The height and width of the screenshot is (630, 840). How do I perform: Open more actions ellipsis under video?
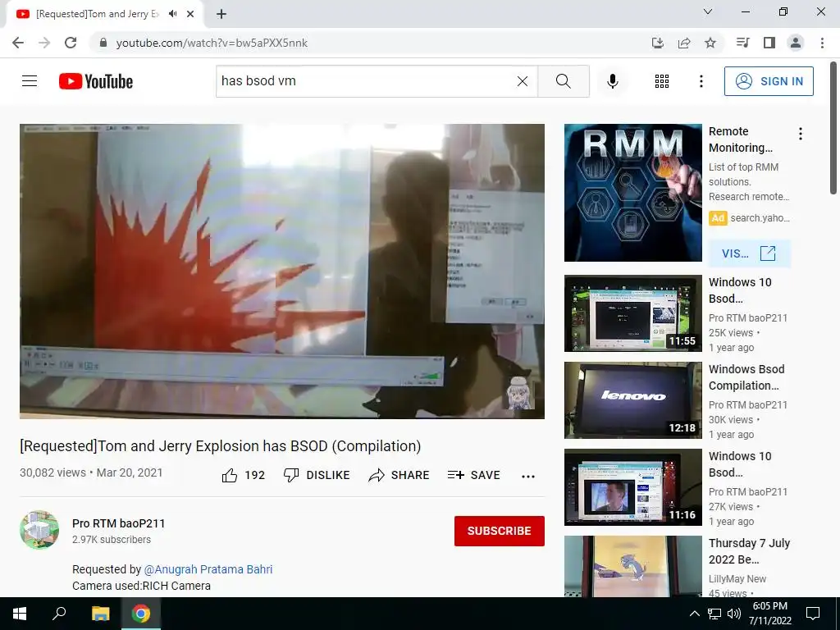[528, 477]
